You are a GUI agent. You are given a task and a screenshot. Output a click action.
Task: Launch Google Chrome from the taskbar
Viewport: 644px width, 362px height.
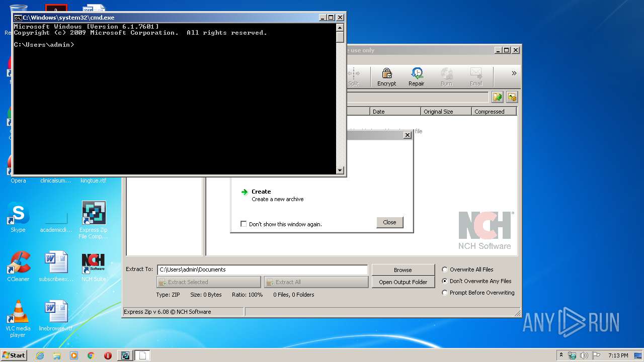91,355
